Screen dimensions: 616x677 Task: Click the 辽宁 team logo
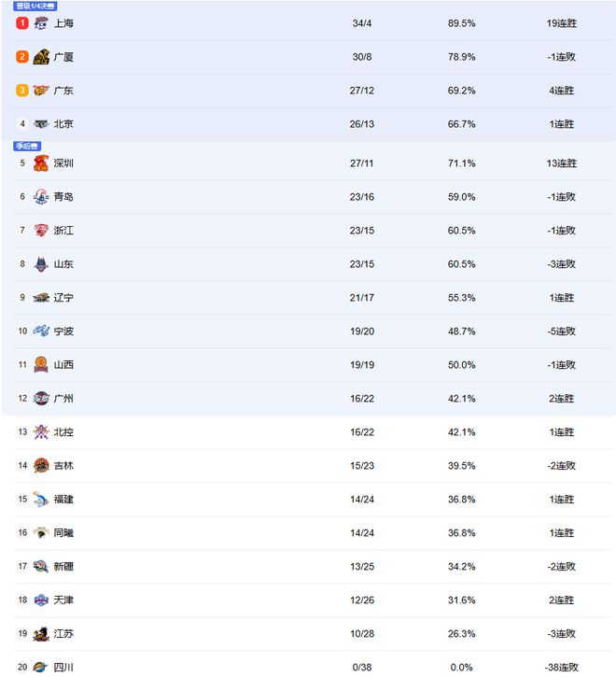pyautogui.click(x=40, y=298)
